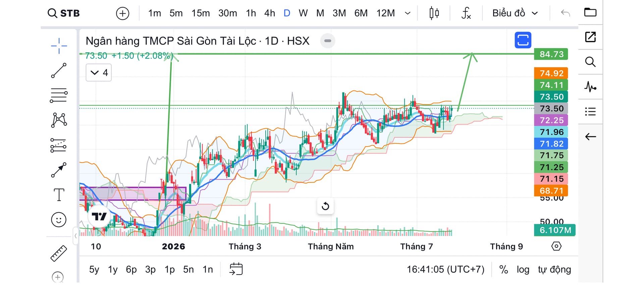Click the 6.107M volume label
This screenshot has height=297, width=644.
pyautogui.click(x=555, y=230)
